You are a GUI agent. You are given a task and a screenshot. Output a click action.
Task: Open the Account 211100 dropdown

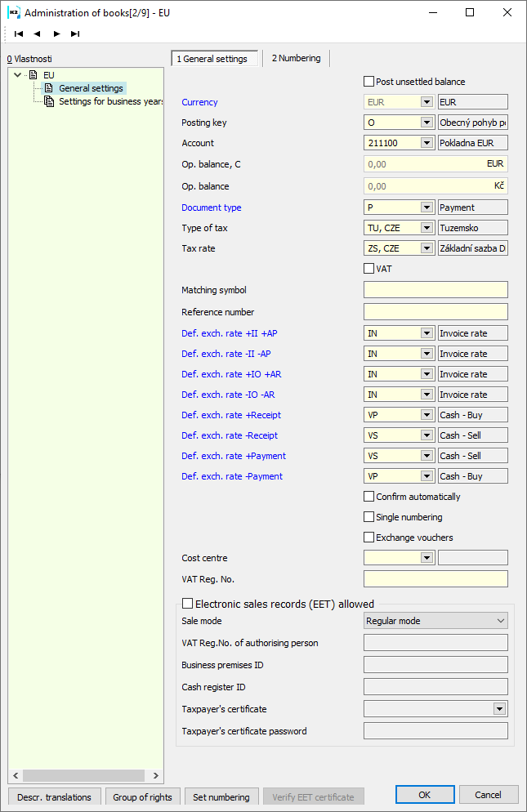(427, 143)
